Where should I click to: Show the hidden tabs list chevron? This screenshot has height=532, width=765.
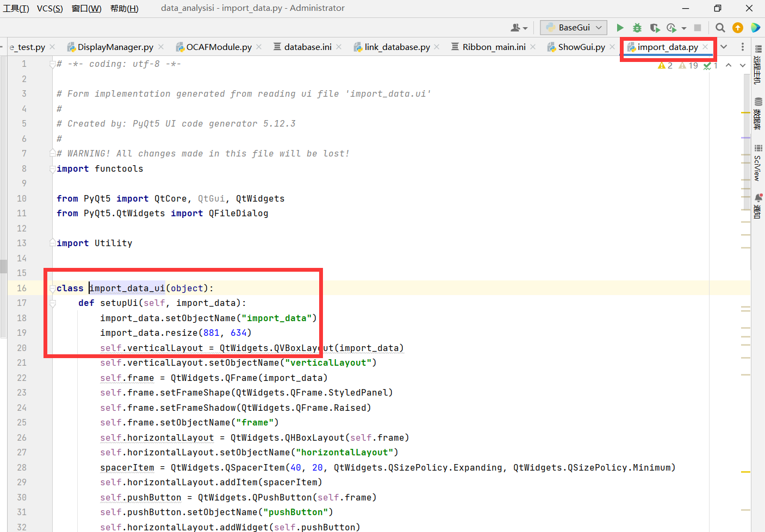tap(724, 47)
